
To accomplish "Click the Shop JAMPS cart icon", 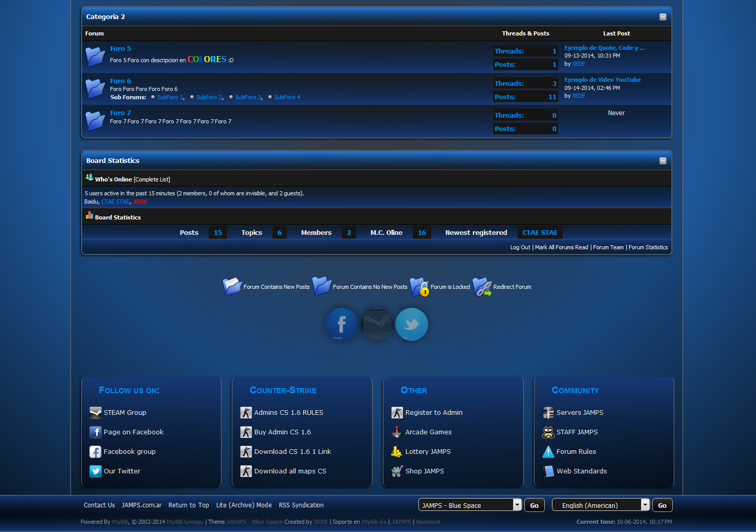I will pyautogui.click(x=397, y=471).
